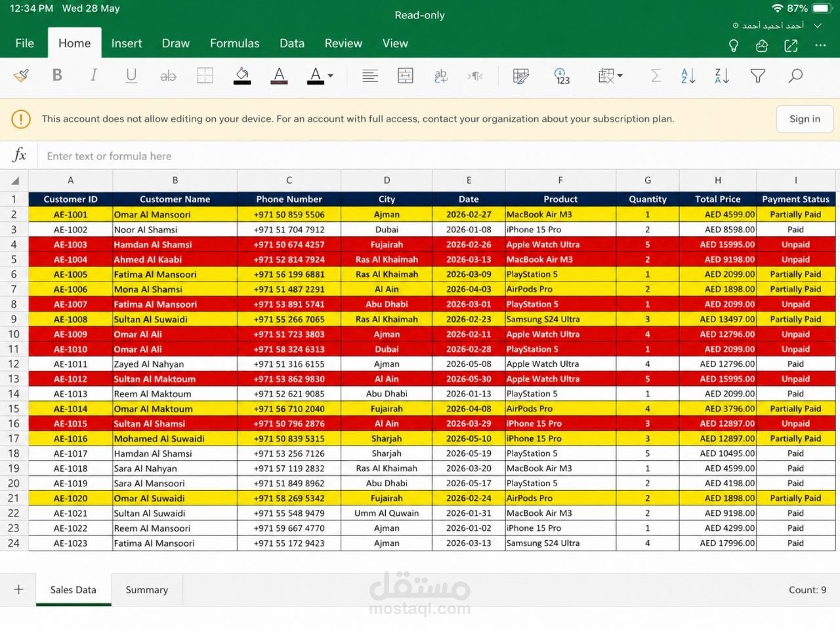
Task: Apply the red Font Color A
Action: [279, 76]
